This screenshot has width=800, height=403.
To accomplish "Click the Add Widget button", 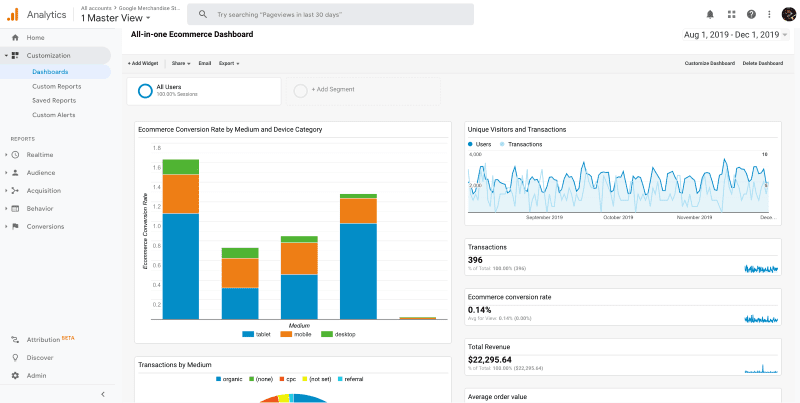I will 143,63.
